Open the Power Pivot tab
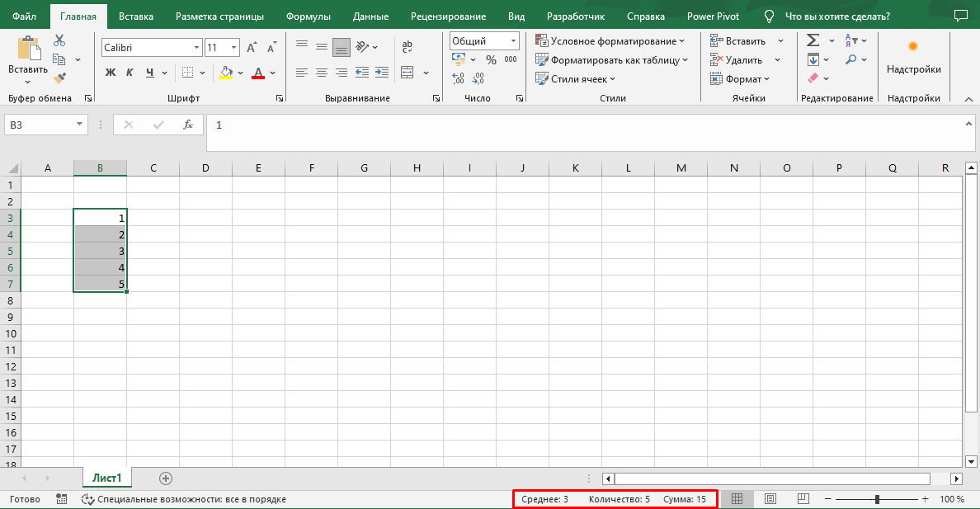Viewport: 980px width, 509px height. point(712,15)
